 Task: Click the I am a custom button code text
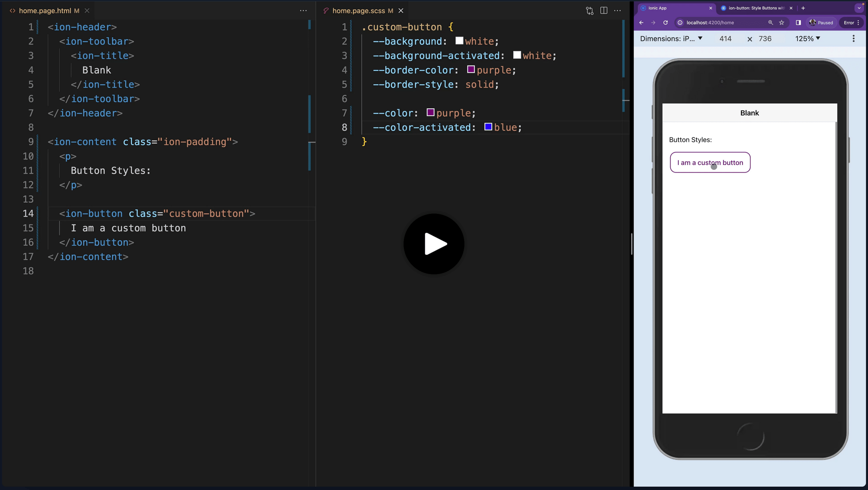pyautogui.click(x=128, y=228)
